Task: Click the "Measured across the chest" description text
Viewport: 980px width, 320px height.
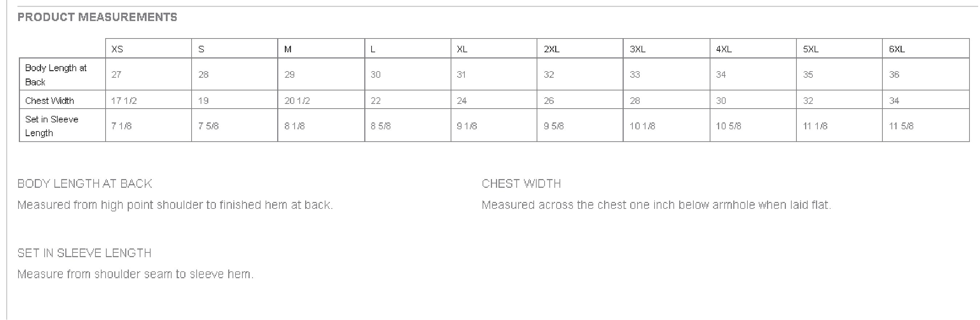Action: (x=656, y=205)
